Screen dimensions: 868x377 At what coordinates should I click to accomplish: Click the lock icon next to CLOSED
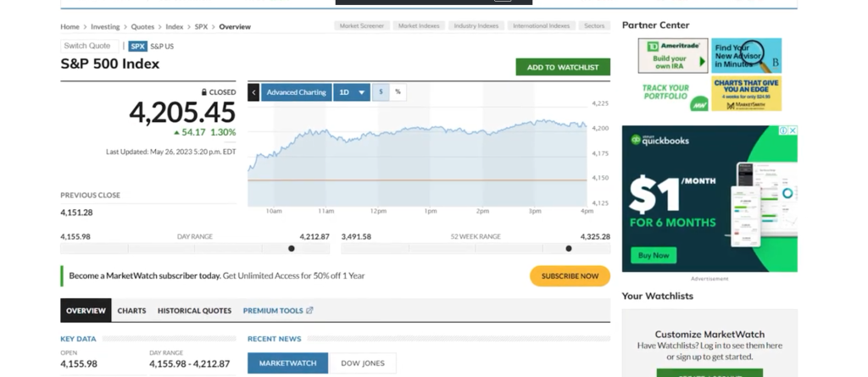tap(204, 92)
